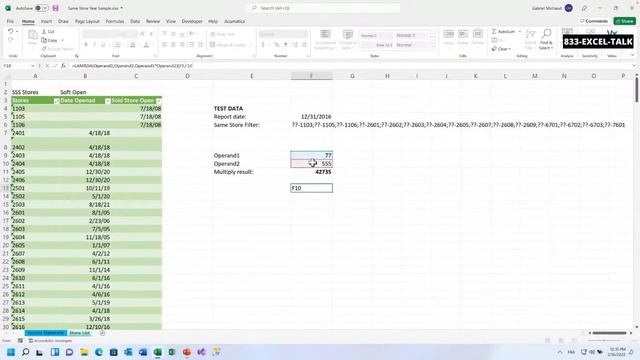This screenshot has height=360, width=640.
Task: Click the formula bar Cancel X icon
Action: click(47, 66)
